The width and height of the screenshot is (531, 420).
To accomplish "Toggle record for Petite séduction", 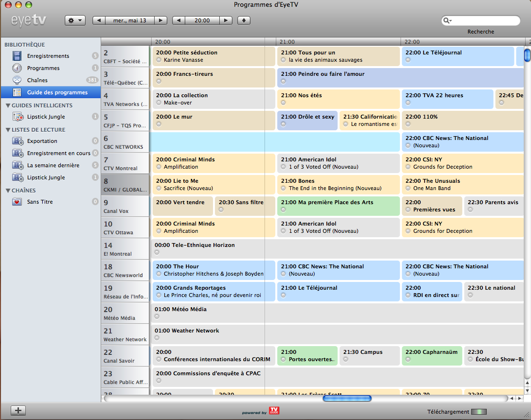I will coord(159,60).
